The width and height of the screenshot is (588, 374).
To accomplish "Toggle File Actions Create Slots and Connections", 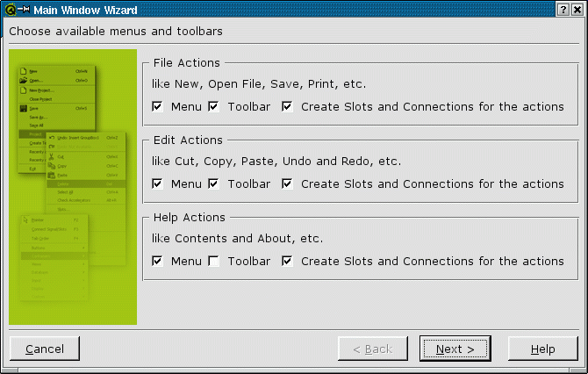I will coord(287,107).
